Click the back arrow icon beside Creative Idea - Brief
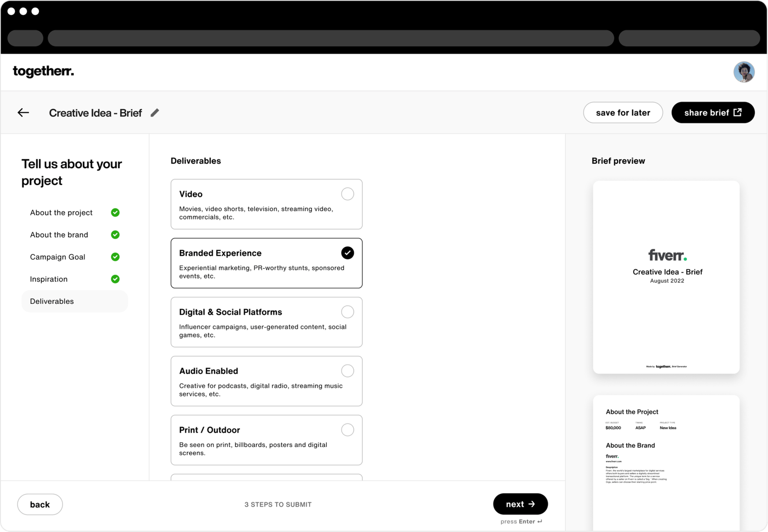 [23, 113]
